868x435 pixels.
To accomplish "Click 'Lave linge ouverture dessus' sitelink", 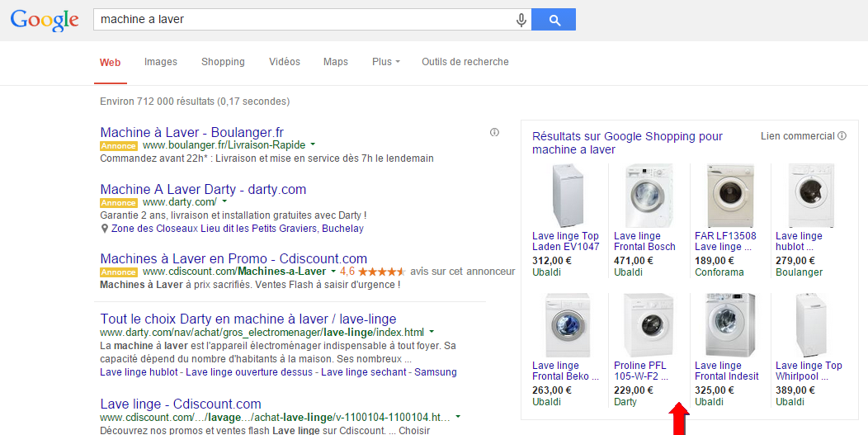I will (x=249, y=371).
